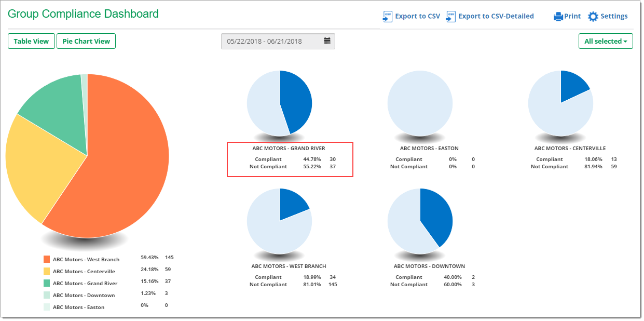Click the 'ABC MOTORS - GRAND RIVER' chart title
This screenshot has height=321, width=644.
289,149
